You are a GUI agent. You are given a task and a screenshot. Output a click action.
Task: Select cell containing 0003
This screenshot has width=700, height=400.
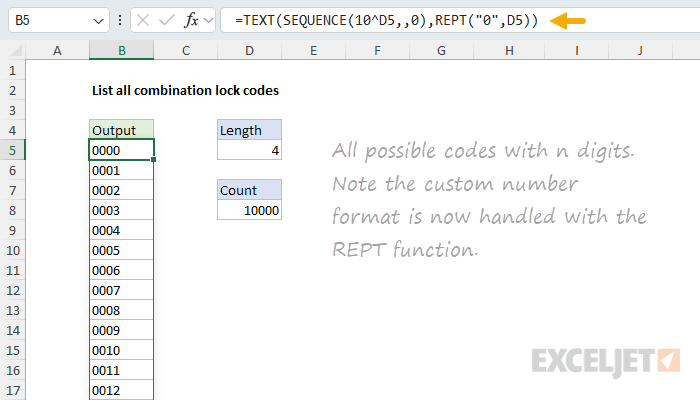[121, 210]
